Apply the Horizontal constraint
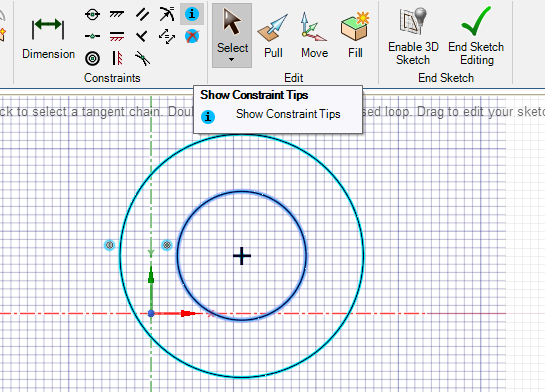 [x=117, y=36]
